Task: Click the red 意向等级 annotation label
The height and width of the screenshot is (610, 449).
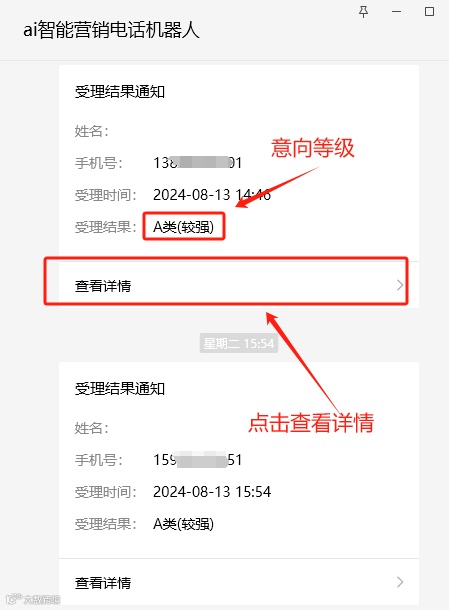Action: pyautogui.click(x=313, y=148)
